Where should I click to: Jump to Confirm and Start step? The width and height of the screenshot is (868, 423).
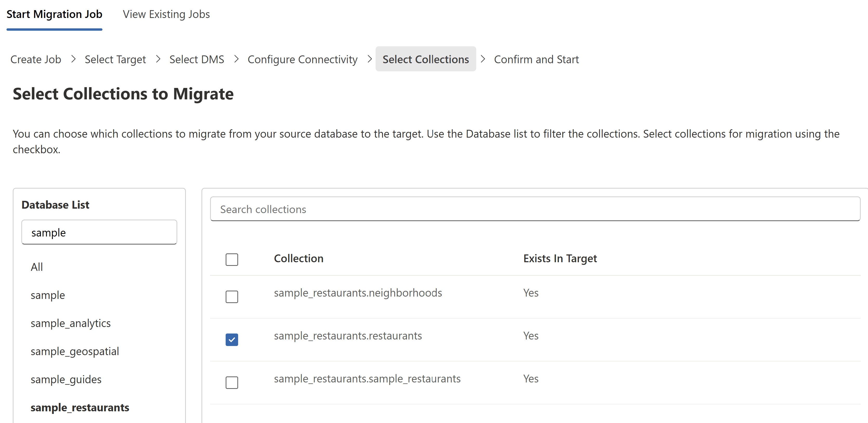pyautogui.click(x=536, y=59)
